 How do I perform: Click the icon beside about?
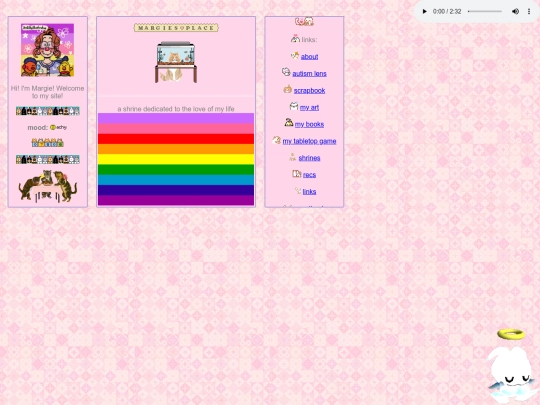[295, 55]
